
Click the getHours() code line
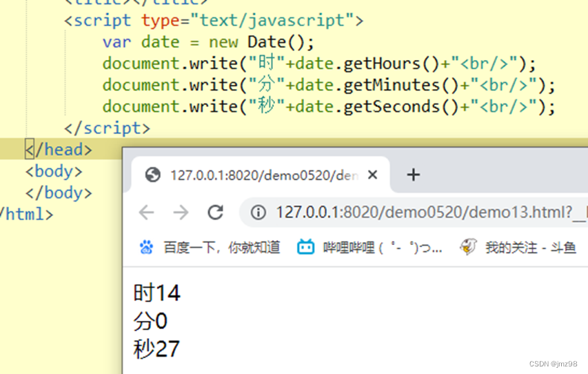pos(319,63)
